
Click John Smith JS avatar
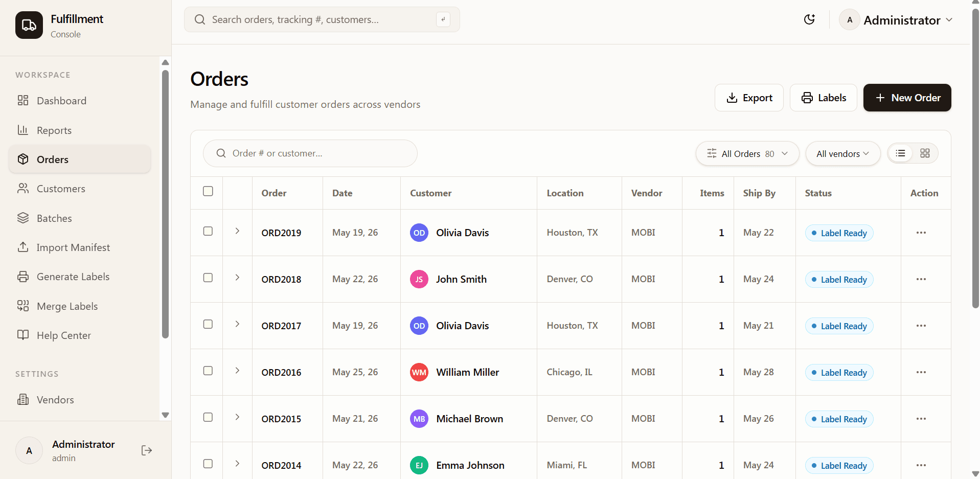point(419,279)
